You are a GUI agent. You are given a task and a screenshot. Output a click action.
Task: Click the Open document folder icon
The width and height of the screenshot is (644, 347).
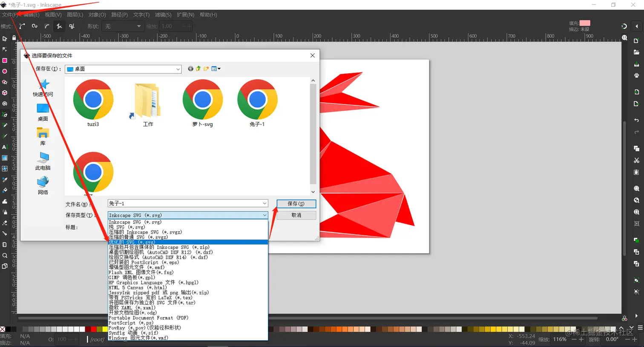[636, 52]
